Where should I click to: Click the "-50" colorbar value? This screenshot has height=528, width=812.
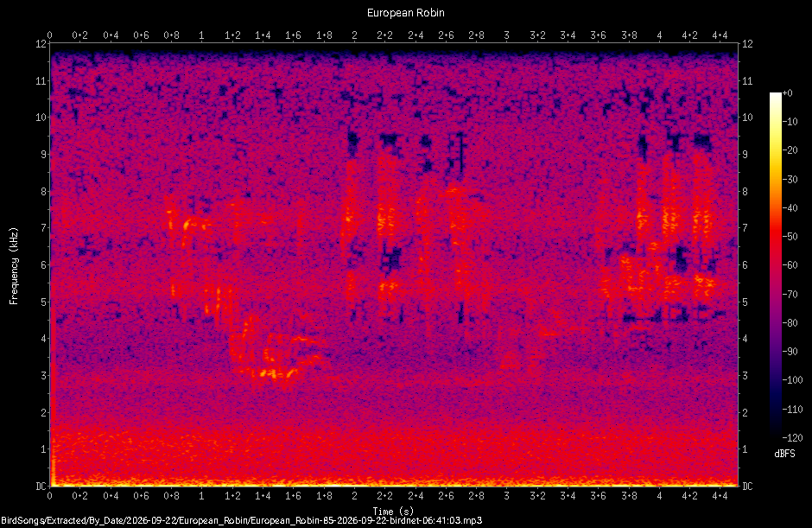790,236
